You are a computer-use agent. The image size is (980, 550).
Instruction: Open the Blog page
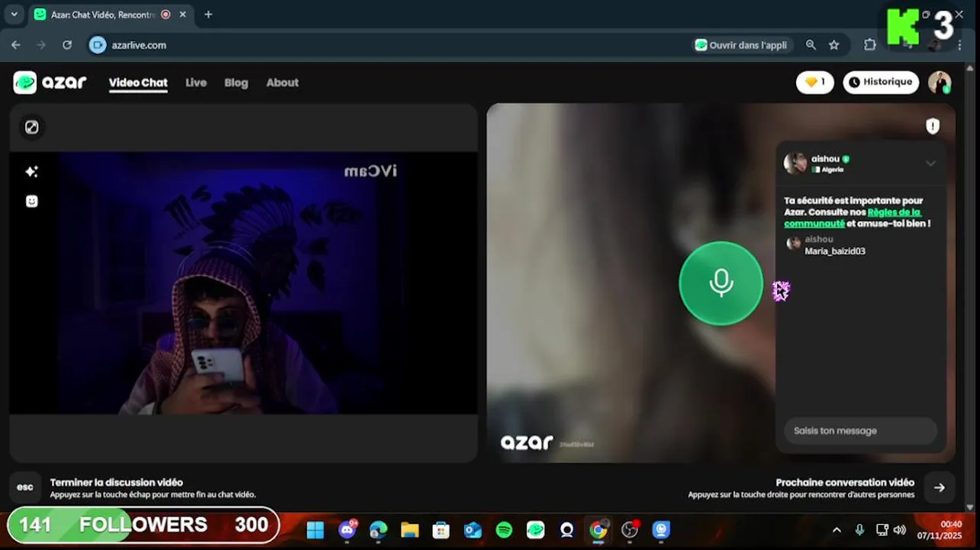point(236,82)
